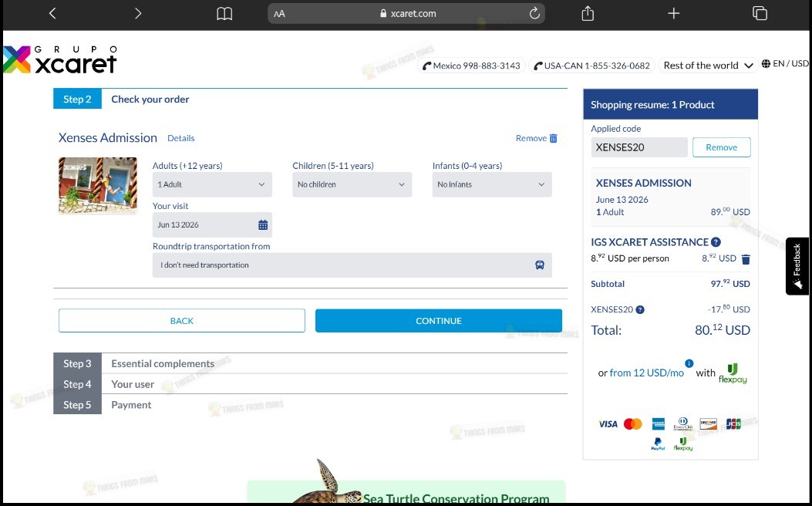Call USA-CAN 1-855-326-0682 number

coord(591,66)
